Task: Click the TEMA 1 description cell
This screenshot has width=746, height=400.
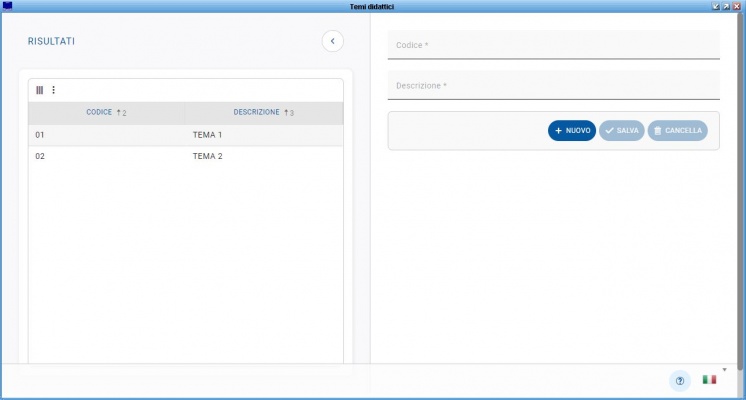Action: (207, 135)
